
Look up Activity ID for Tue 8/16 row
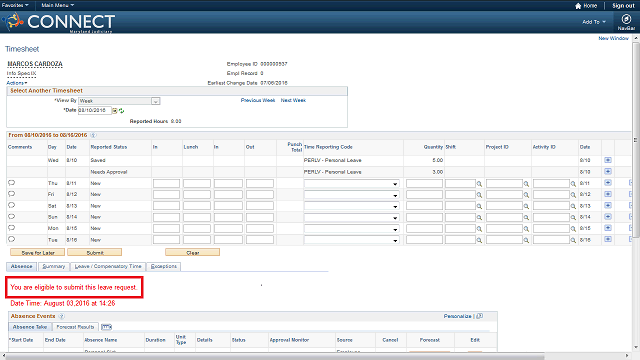[573, 240]
